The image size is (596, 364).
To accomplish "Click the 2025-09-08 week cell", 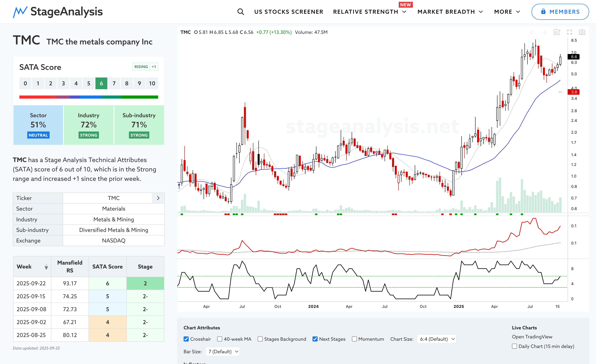I will click(x=32, y=309).
